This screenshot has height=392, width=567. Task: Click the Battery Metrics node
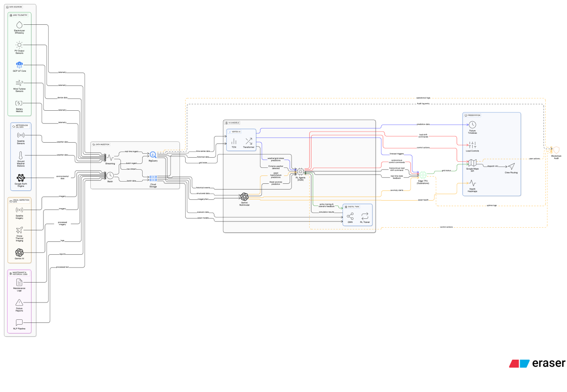coord(19,102)
